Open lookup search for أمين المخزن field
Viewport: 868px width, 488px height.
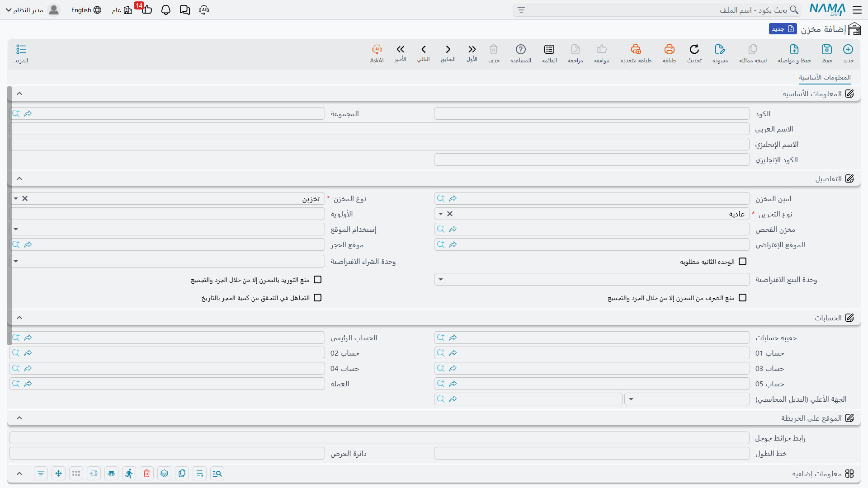tap(441, 199)
